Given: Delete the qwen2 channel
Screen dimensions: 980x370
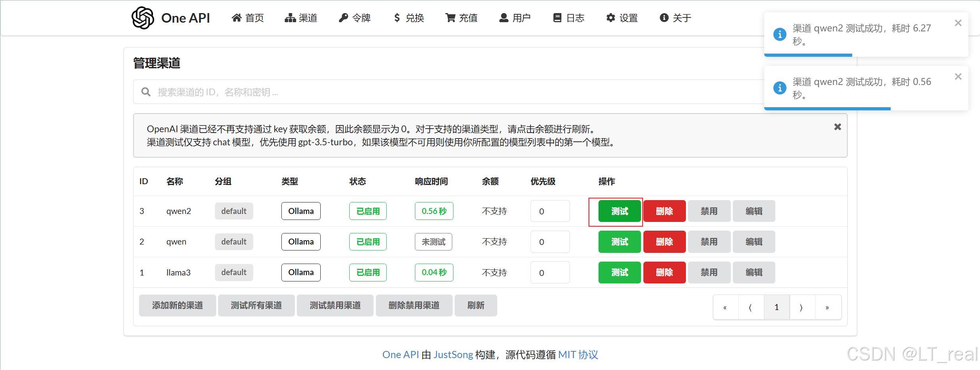Looking at the screenshot, I should (664, 211).
